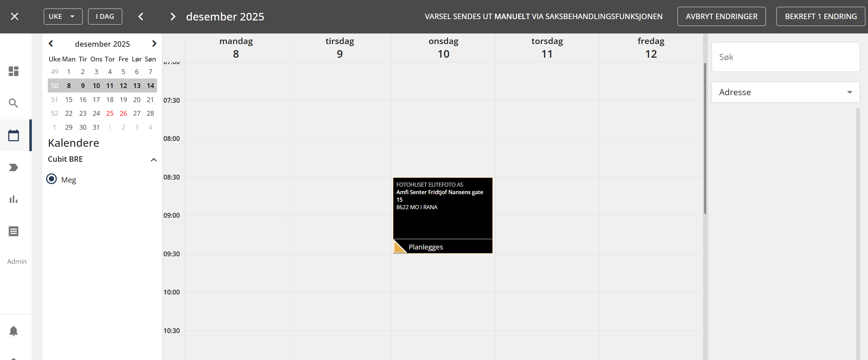Open the receipt list icon in sidebar
The image size is (868, 360).
tap(14, 231)
